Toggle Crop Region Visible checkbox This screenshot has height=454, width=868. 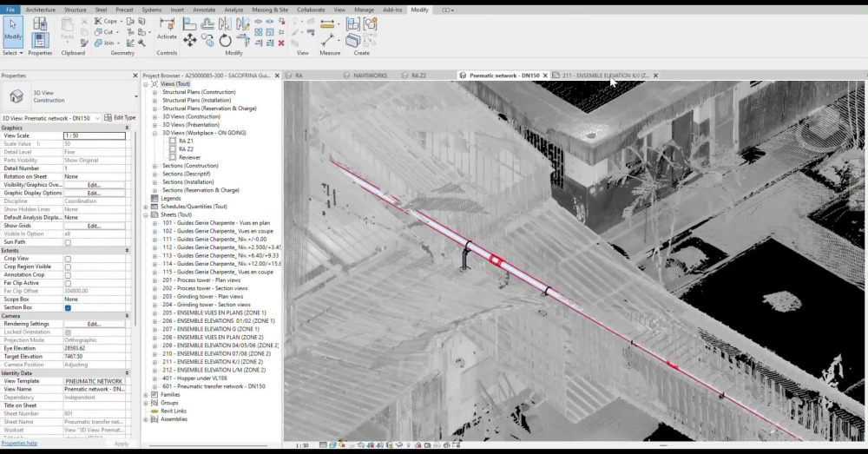pos(68,266)
